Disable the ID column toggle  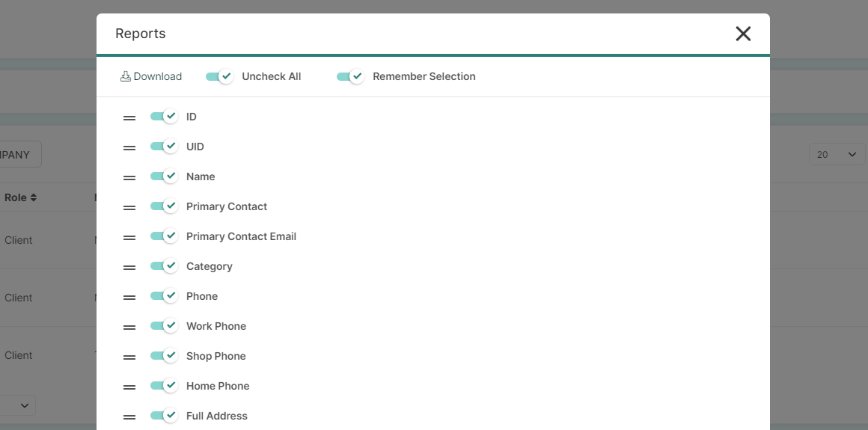click(165, 116)
